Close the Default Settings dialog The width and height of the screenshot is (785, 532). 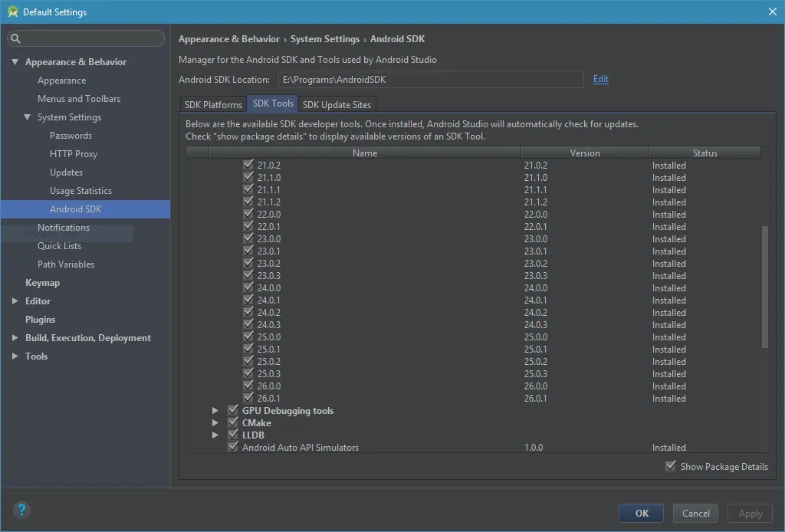point(773,11)
